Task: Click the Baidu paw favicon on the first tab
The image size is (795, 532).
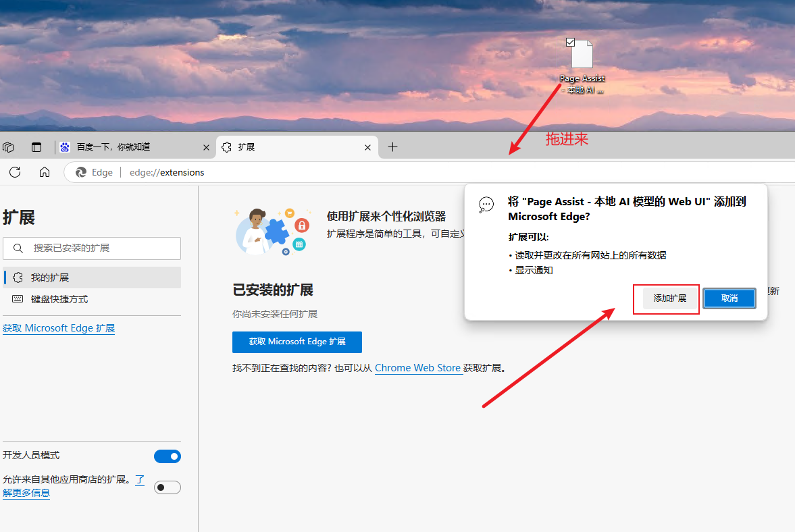Action: tap(65, 147)
